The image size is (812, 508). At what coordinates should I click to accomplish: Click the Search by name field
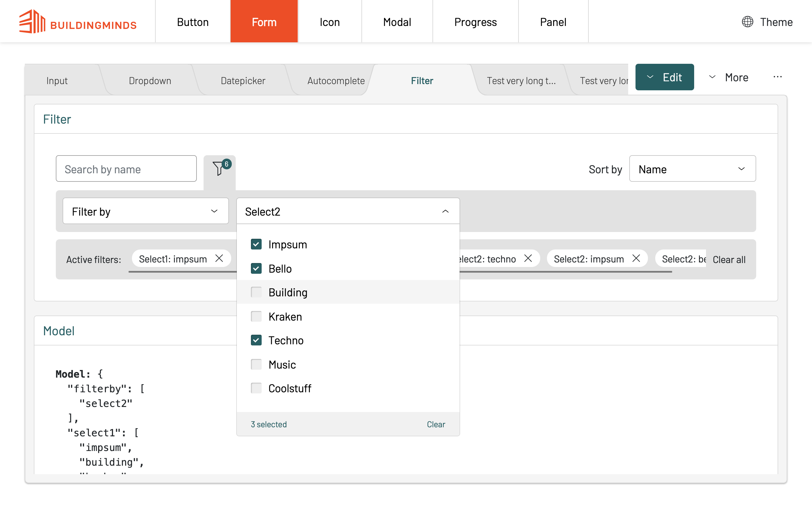(126, 169)
